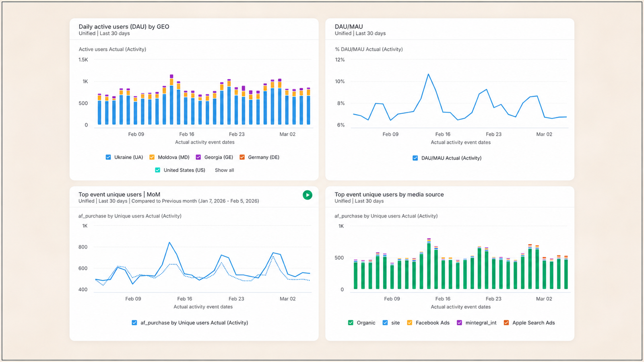Viewport: 644px width, 362px height.
Task: Click the DAU/MAU widget title
Action: coord(349,27)
